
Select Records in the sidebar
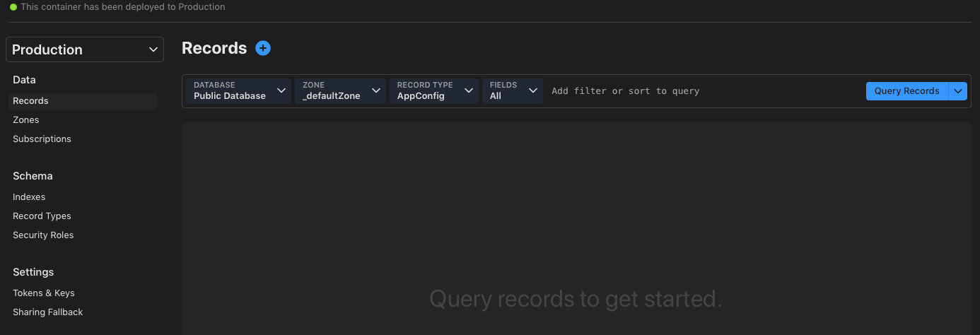click(82, 101)
